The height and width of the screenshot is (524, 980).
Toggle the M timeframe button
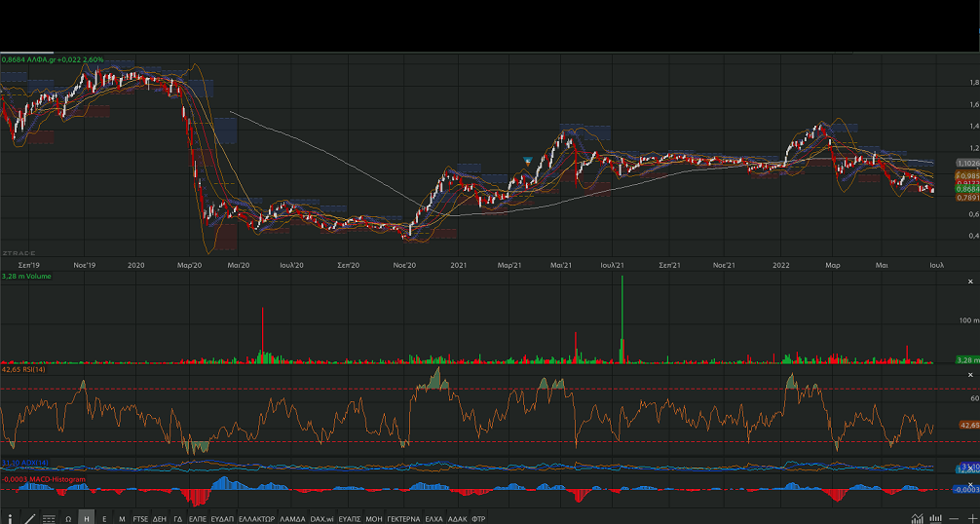tap(121, 518)
